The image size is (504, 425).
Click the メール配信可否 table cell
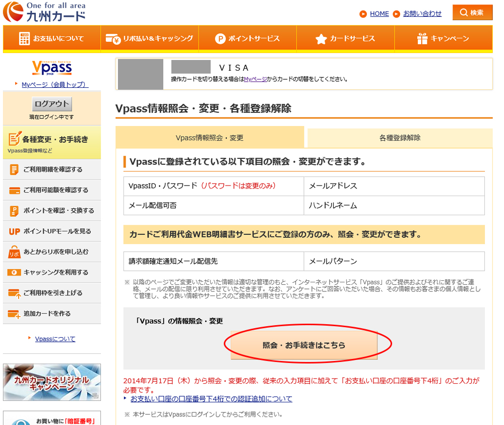tap(214, 205)
